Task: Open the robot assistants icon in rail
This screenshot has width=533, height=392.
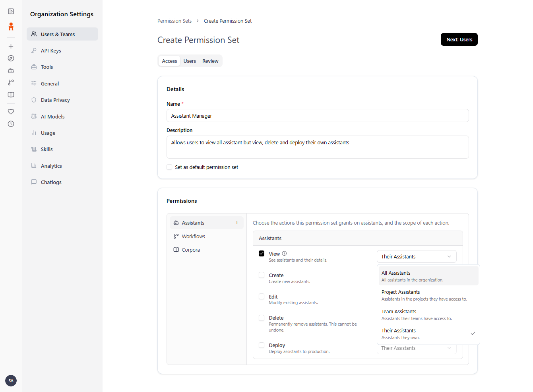Action: click(11, 70)
